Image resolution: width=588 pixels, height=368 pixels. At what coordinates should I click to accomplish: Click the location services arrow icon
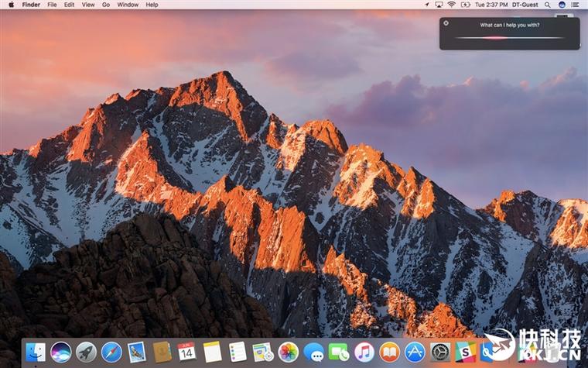[427, 5]
